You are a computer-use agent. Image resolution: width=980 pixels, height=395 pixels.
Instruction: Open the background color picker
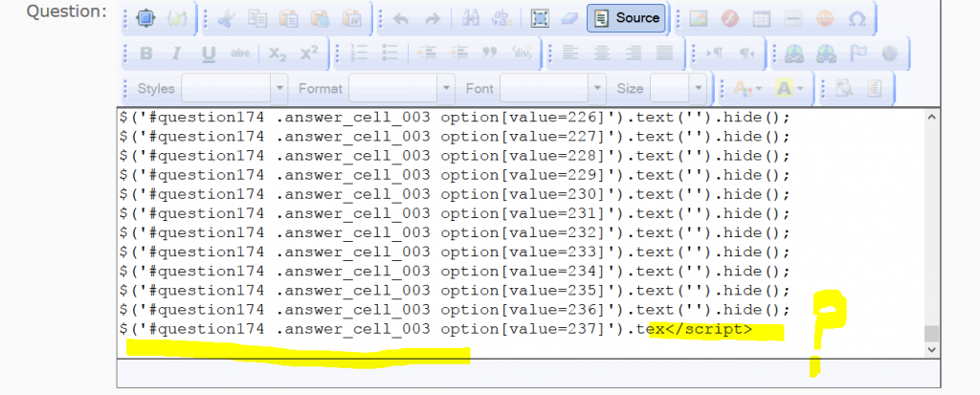[x=789, y=88]
